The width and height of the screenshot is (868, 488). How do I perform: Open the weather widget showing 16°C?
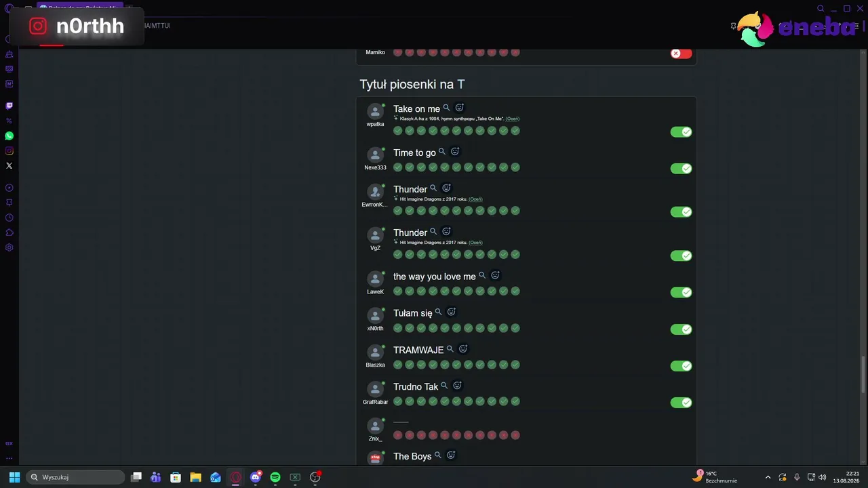[x=716, y=476]
